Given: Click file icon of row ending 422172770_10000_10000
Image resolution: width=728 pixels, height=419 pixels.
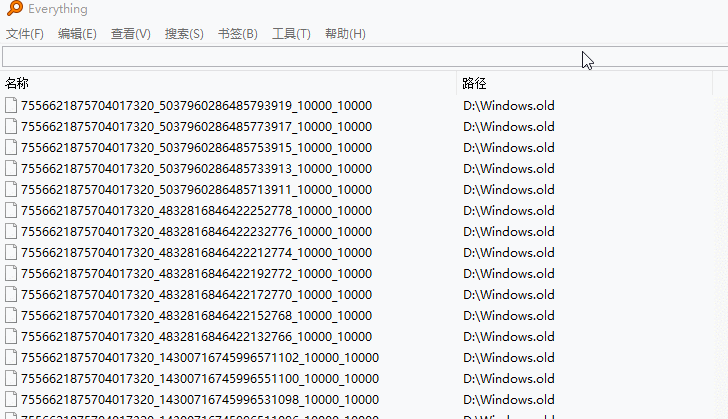Looking at the screenshot, I should click(11, 295).
